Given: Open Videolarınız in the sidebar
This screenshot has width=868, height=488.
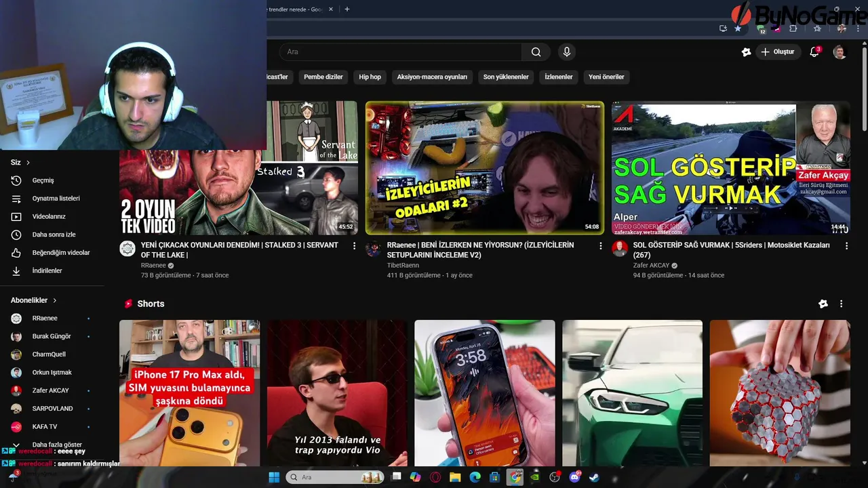Looking at the screenshot, I should (53, 217).
